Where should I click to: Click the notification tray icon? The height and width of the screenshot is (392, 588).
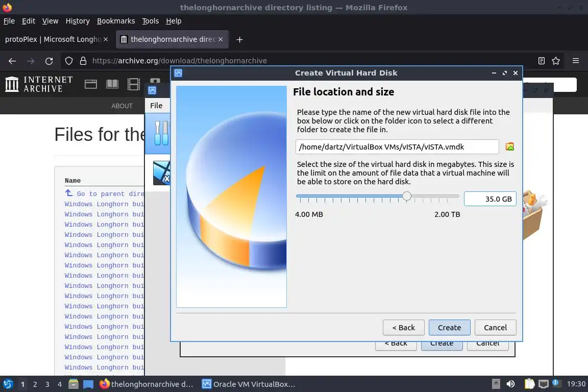point(556,383)
